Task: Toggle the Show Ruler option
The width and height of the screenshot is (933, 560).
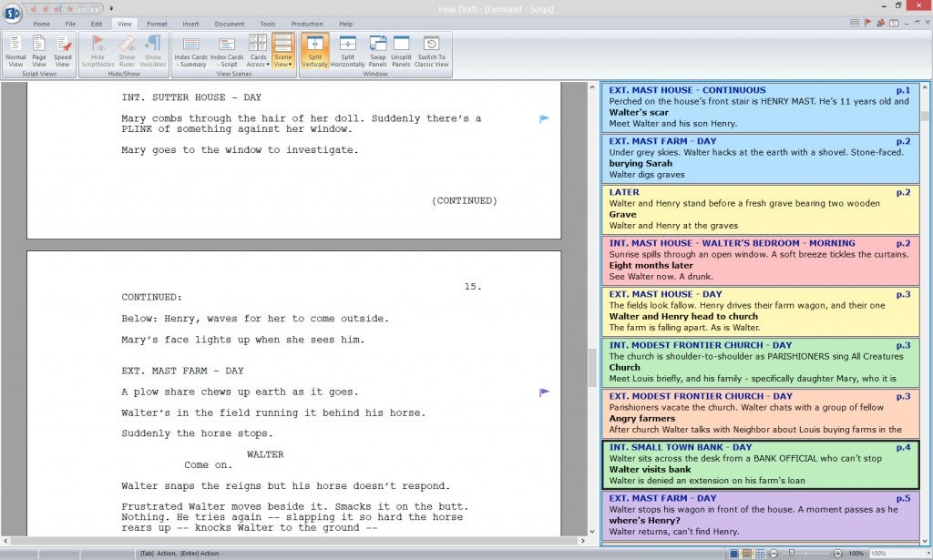Action: tap(127, 50)
